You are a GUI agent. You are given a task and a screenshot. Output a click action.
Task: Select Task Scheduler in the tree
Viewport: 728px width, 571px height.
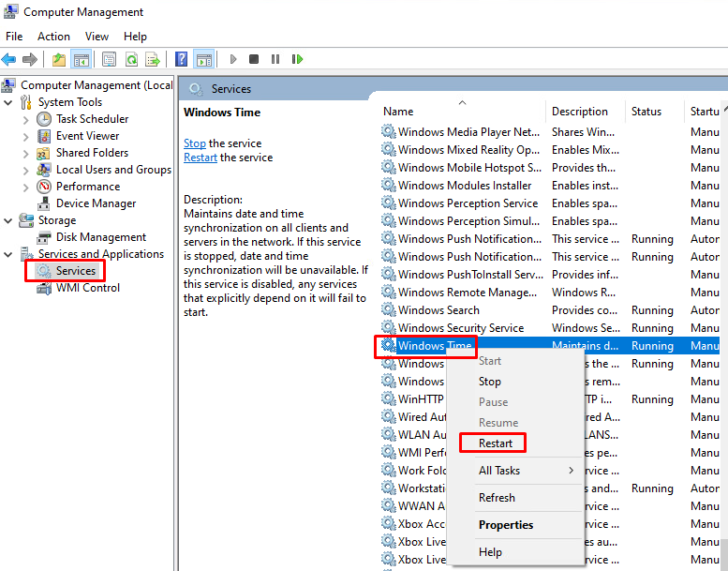(93, 119)
